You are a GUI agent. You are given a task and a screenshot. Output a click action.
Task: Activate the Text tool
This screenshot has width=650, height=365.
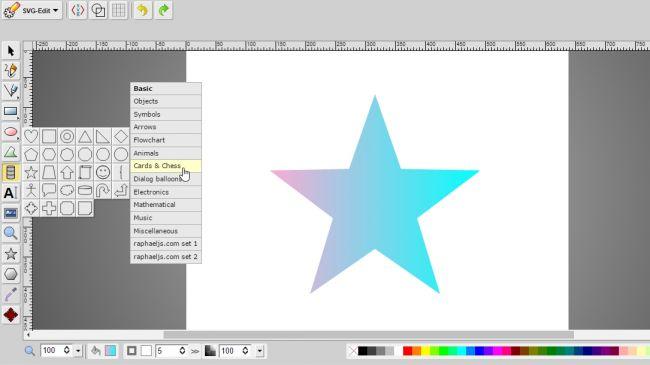(11, 193)
